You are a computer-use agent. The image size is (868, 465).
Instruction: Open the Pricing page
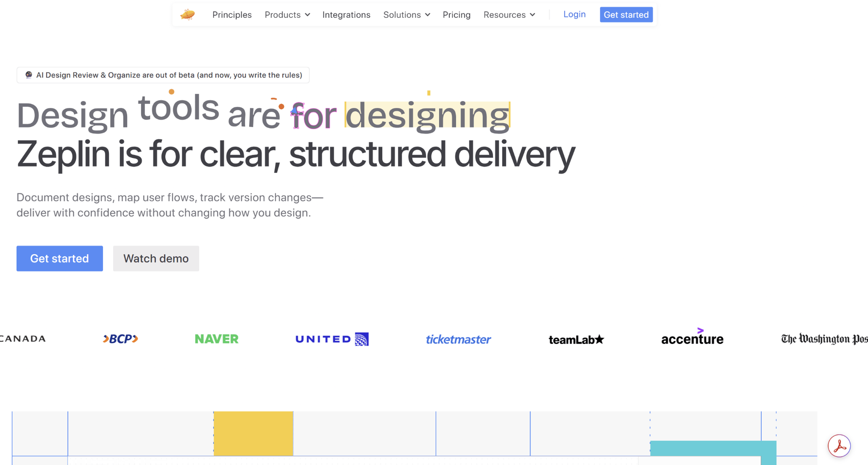click(x=457, y=15)
